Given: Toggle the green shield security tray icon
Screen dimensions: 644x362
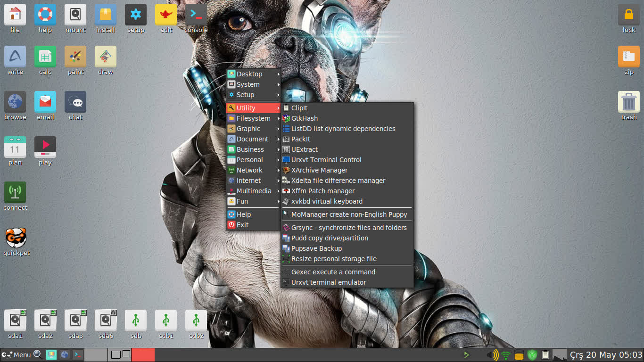Looking at the screenshot, I should [x=532, y=354].
